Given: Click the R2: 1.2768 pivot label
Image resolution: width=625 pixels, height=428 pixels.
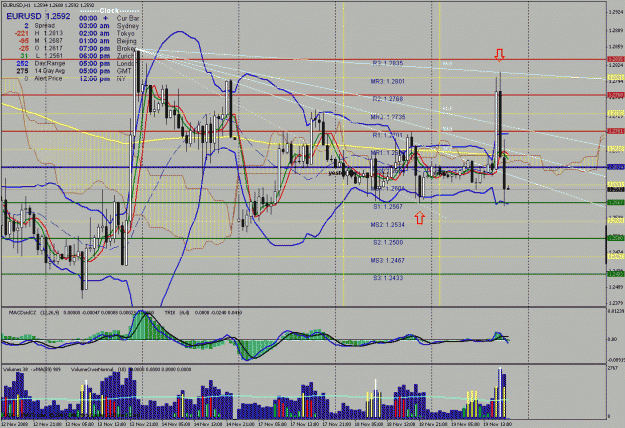Looking at the screenshot, I should pos(388,99).
